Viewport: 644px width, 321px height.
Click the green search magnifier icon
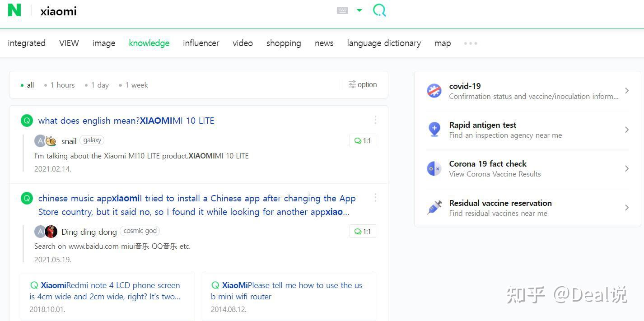(379, 10)
